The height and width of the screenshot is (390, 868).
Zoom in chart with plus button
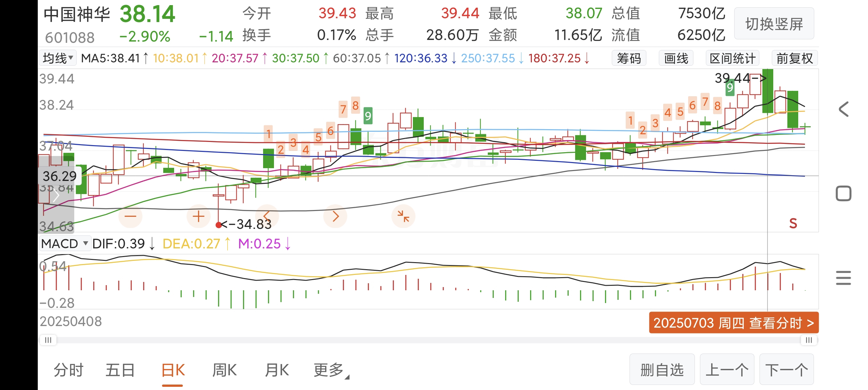(x=198, y=216)
